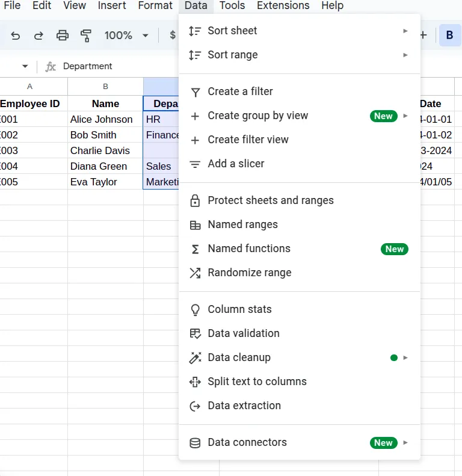Click the Sort sheet icon
The width and height of the screenshot is (462, 476).
click(195, 31)
